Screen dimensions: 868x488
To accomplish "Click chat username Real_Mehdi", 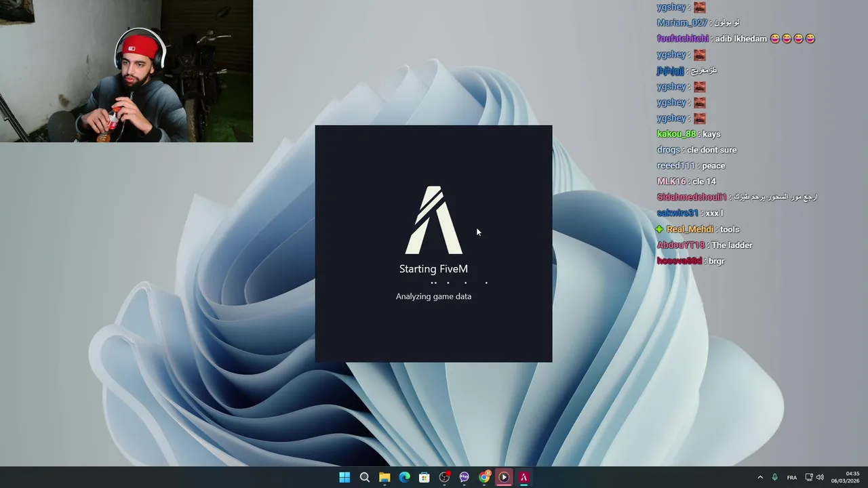I will 690,229.
